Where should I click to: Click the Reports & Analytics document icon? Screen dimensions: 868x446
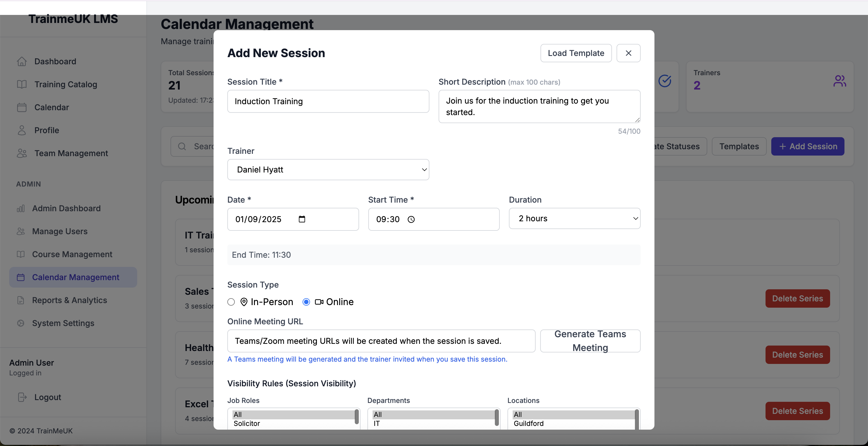(x=21, y=300)
